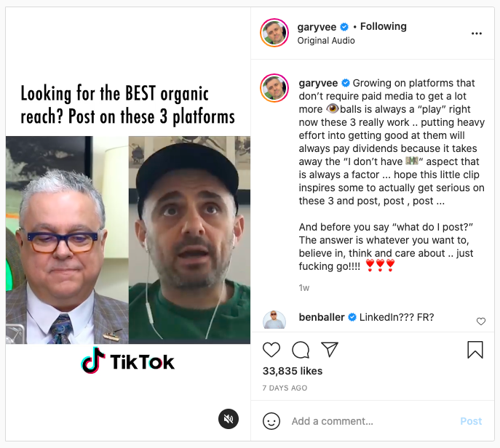Unmute the video with the speaker icon
500x448 pixels.
[229, 419]
